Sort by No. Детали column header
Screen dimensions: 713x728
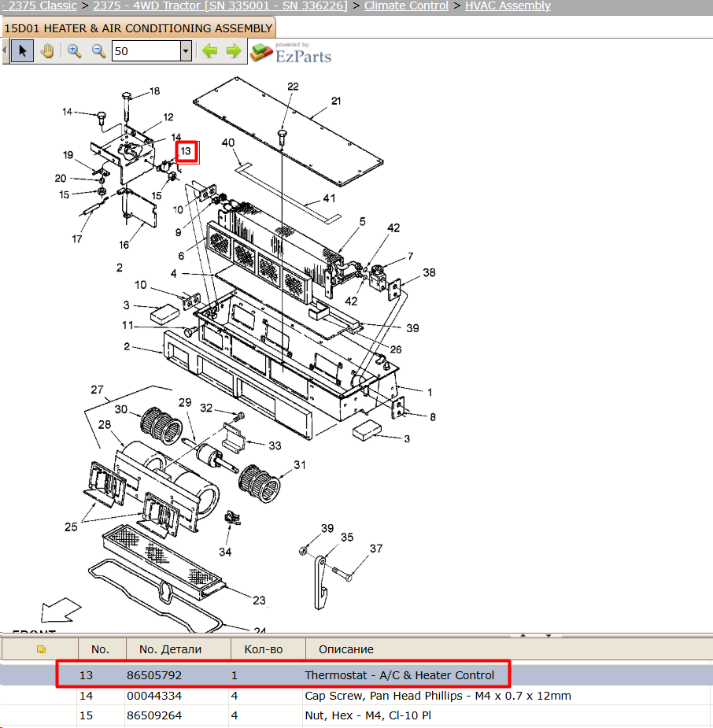coord(170,649)
